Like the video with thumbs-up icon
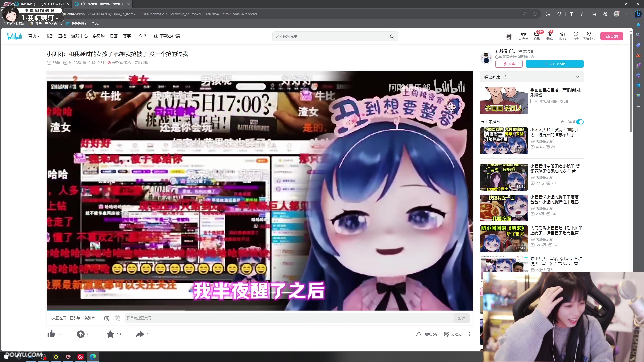This screenshot has width=644, height=362. tap(51, 334)
